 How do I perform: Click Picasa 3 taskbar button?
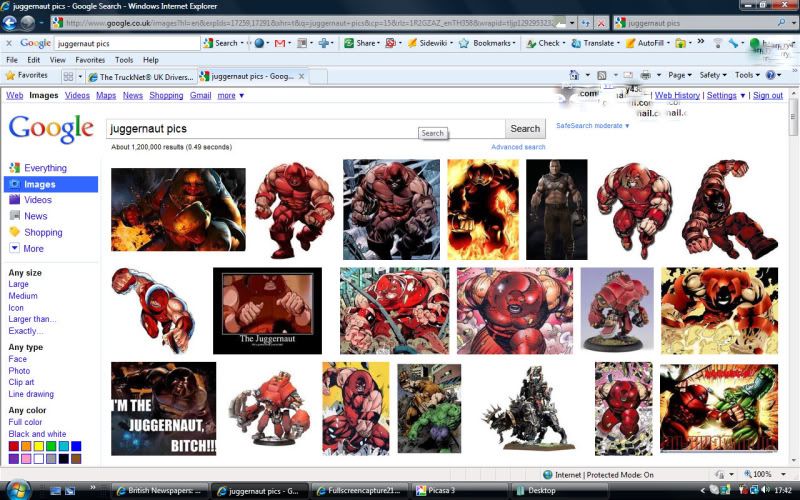click(459, 491)
